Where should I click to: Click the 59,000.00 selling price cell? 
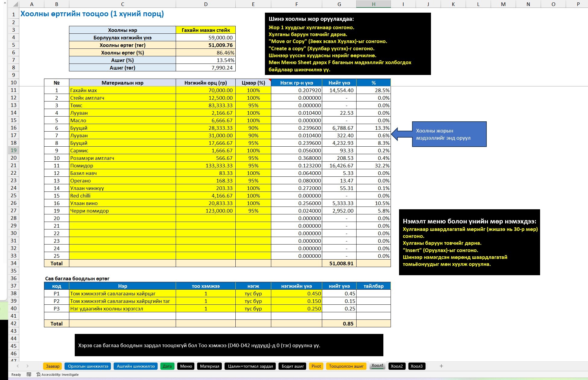tap(206, 38)
